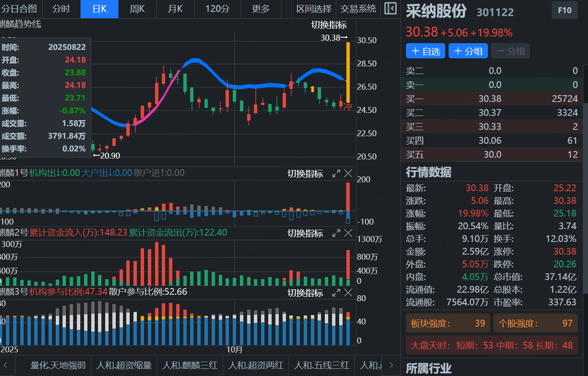This screenshot has height=376, width=588.
Task: Maximize the 麒麟1号 indicator panel
Action: 336,173
